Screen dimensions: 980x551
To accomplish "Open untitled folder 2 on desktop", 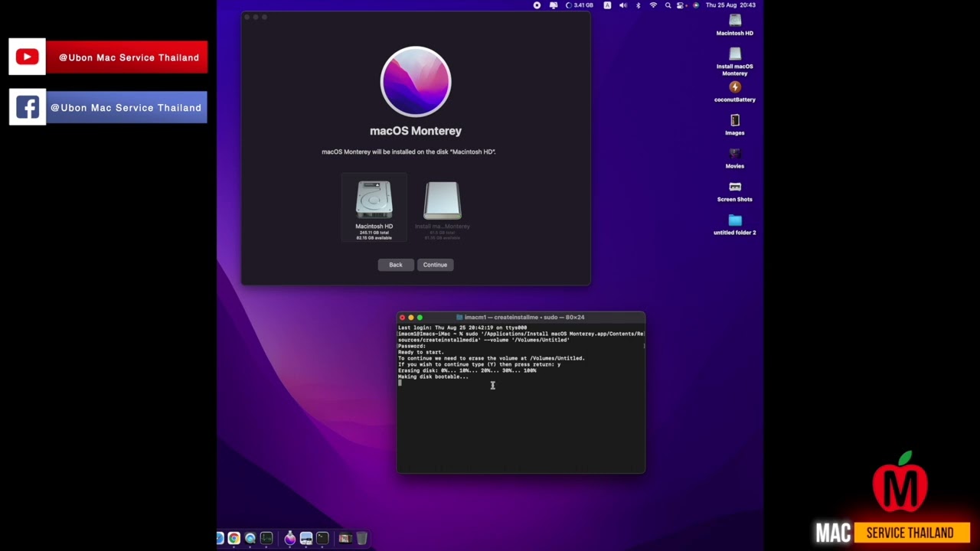I will pyautogui.click(x=735, y=225).
